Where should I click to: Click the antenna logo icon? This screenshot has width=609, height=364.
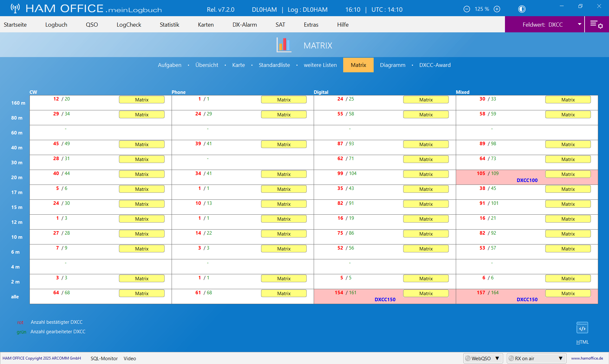[x=15, y=8]
